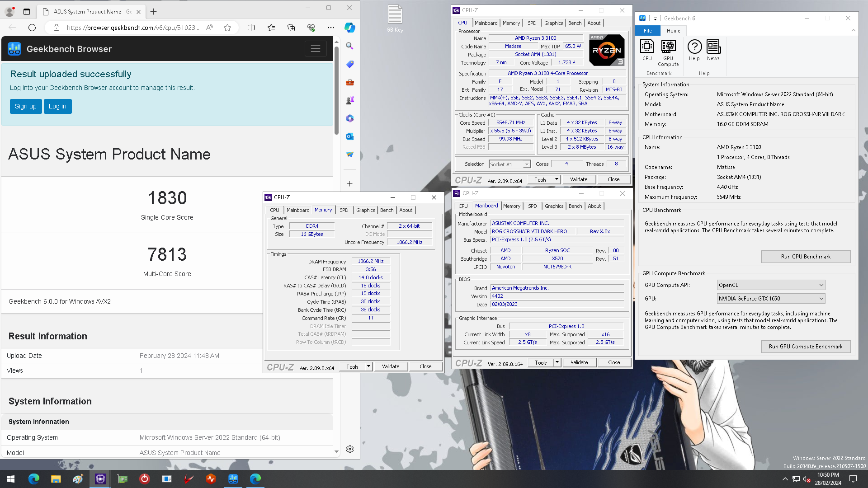Open the browser Collections icon
Screen dimensions: 868x488
[x=291, y=28]
